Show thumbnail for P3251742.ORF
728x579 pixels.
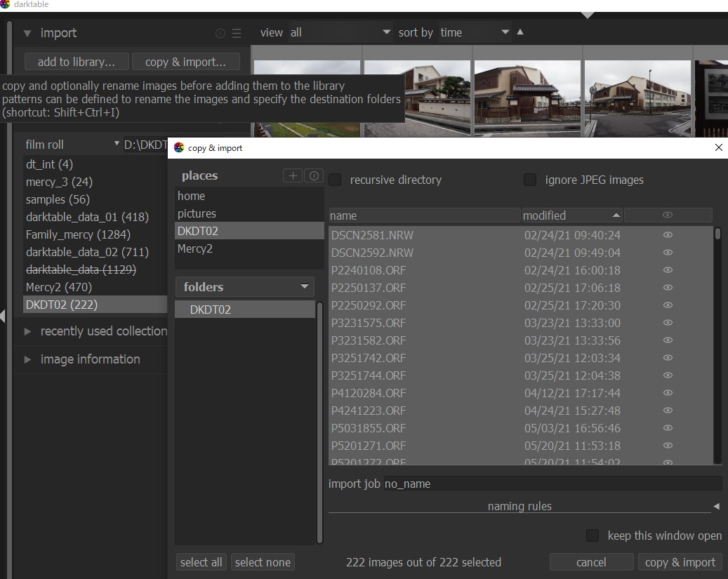tap(668, 358)
